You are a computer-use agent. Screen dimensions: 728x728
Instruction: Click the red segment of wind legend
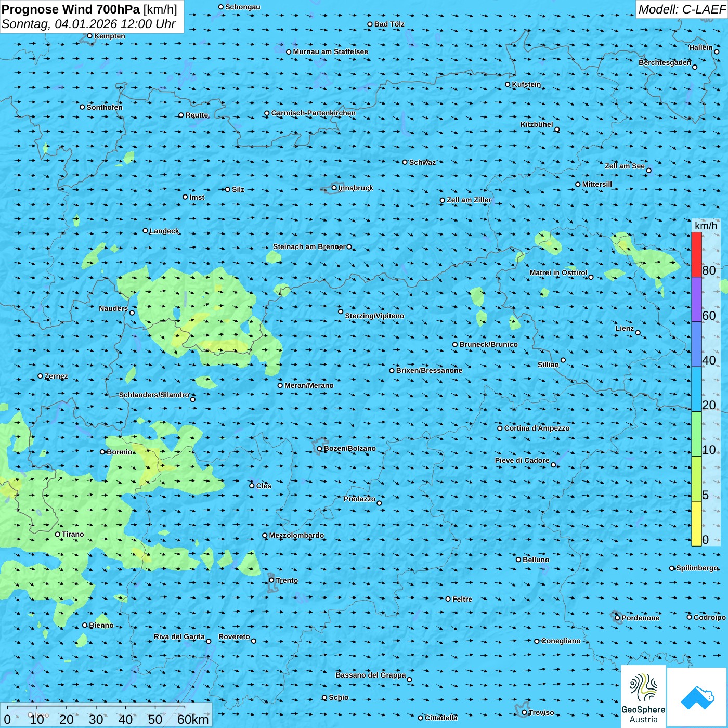696,254
